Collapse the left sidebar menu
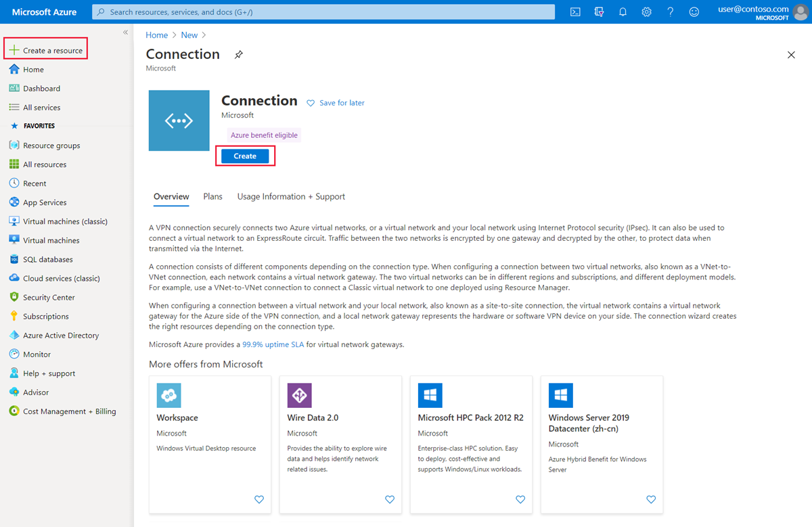 tap(125, 32)
